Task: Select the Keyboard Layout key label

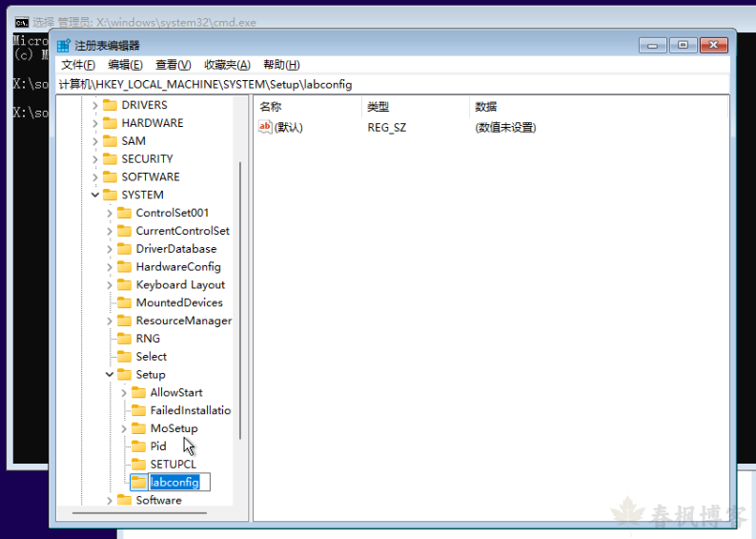Action: click(x=180, y=284)
